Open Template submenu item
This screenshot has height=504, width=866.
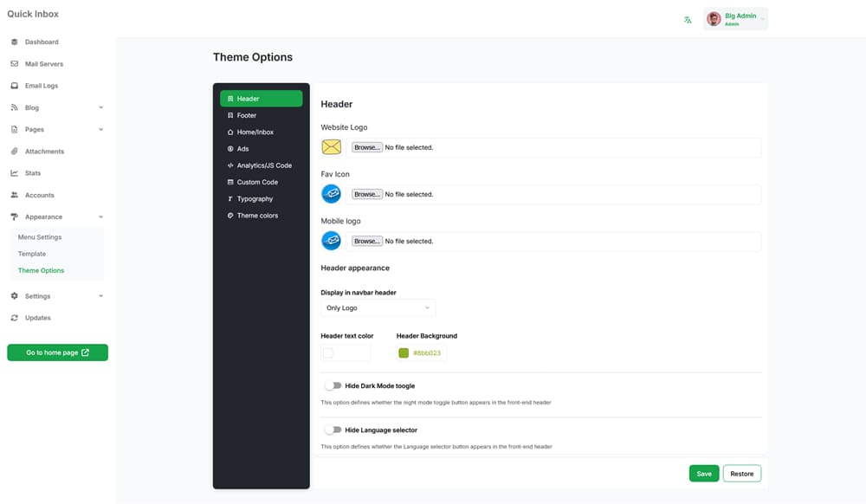click(x=32, y=254)
